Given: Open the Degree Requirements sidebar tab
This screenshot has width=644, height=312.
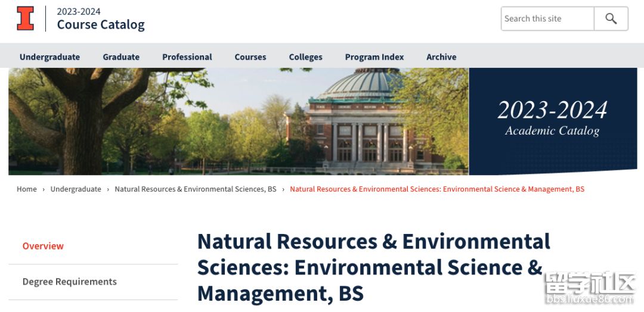Looking at the screenshot, I should click(70, 282).
